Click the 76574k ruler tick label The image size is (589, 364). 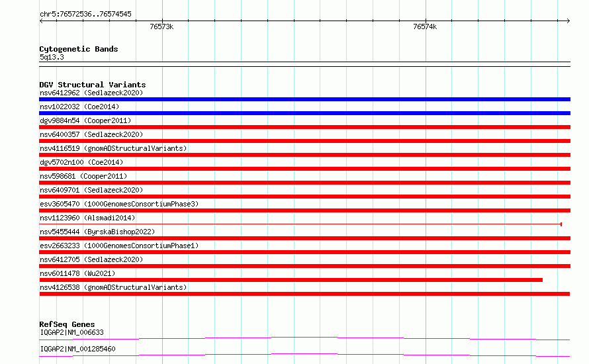(x=425, y=26)
